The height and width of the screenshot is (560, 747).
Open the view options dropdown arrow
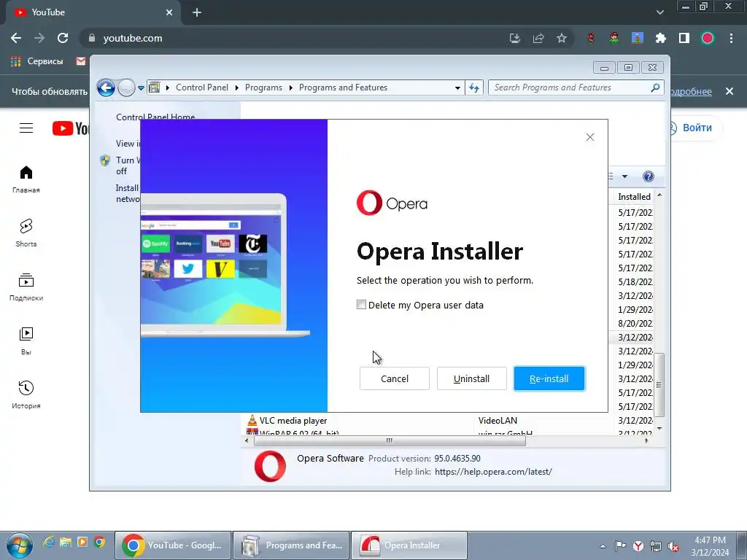624,176
